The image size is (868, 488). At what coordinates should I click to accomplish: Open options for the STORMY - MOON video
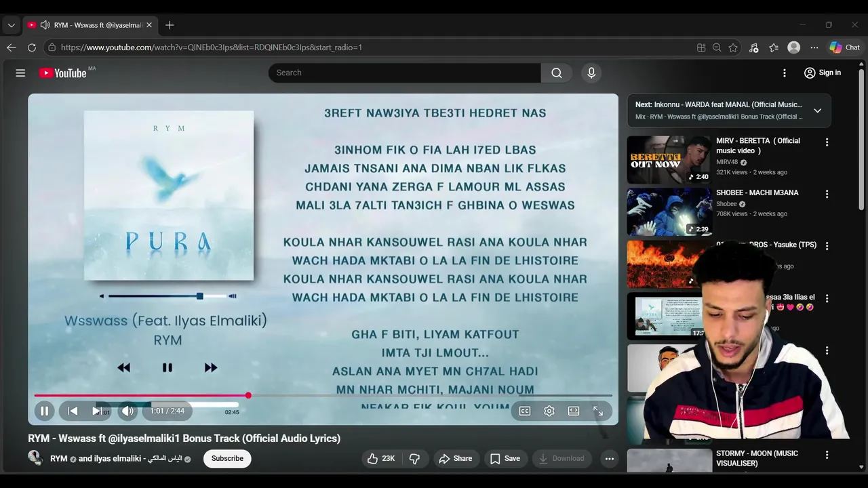pyautogui.click(x=827, y=455)
